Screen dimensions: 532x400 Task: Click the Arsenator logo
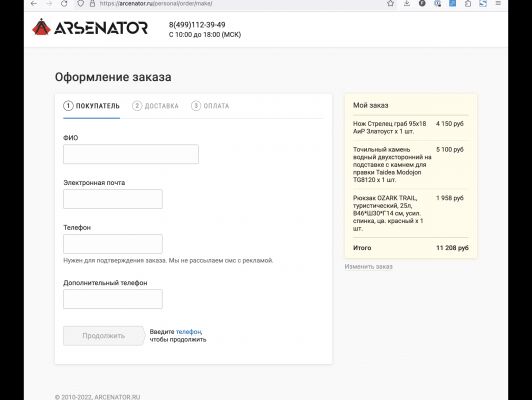90,27
